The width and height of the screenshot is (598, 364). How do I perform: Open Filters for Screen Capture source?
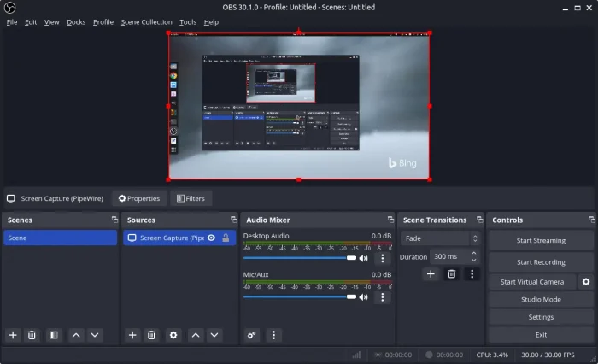pos(190,198)
